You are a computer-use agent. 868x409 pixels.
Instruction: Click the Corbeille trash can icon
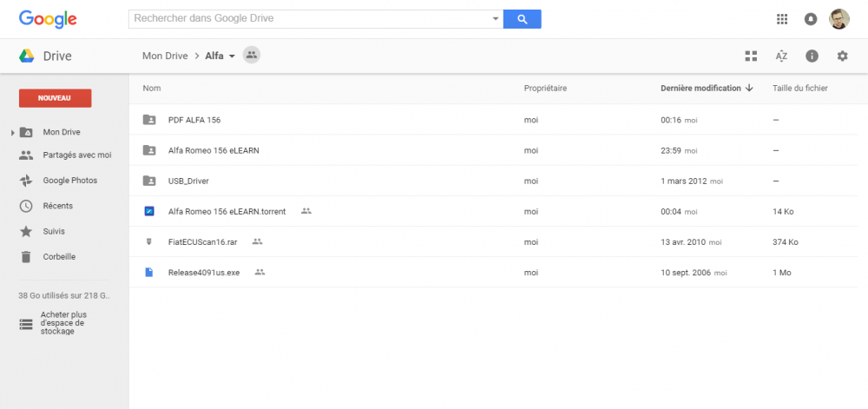pyautogui.click(x=26, y=257)
